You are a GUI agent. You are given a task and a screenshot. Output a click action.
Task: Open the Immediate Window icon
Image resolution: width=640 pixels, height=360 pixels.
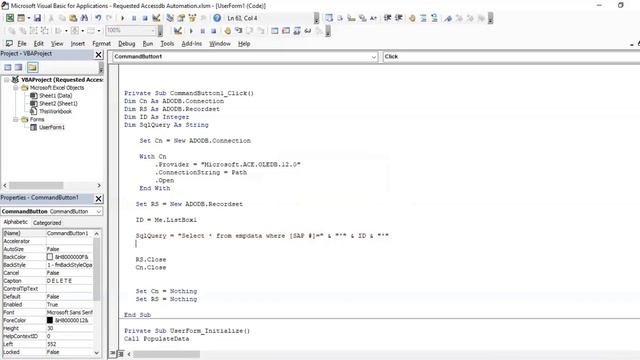[286, 31]
